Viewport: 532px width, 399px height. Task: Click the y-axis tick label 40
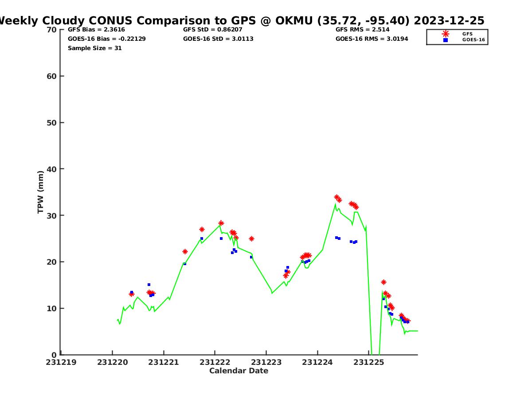[x=52, y=169]
